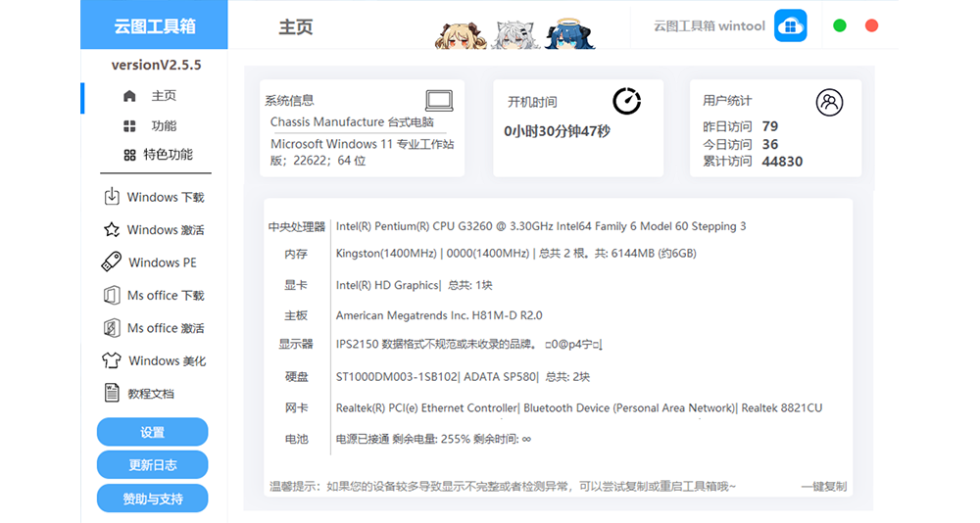Open the 特色功能 menu label

169,155
